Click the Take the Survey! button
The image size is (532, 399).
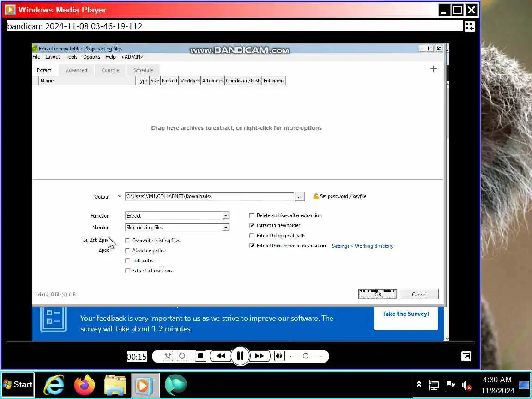coord(406,318)
